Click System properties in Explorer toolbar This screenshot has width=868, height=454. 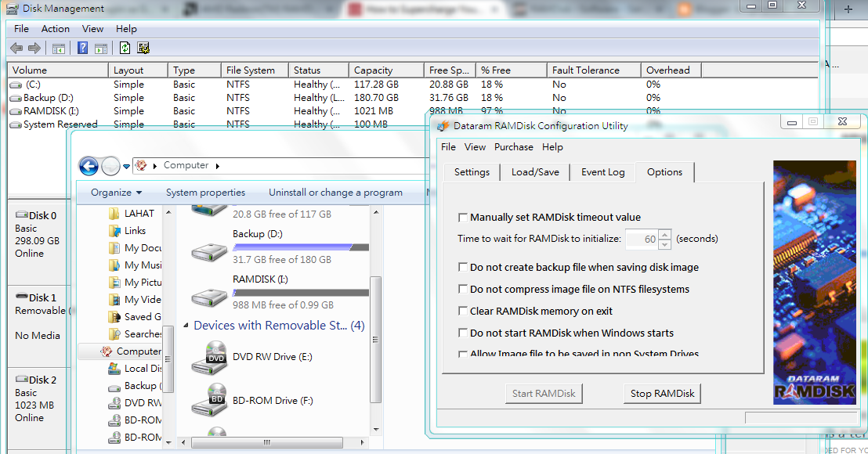205,193
